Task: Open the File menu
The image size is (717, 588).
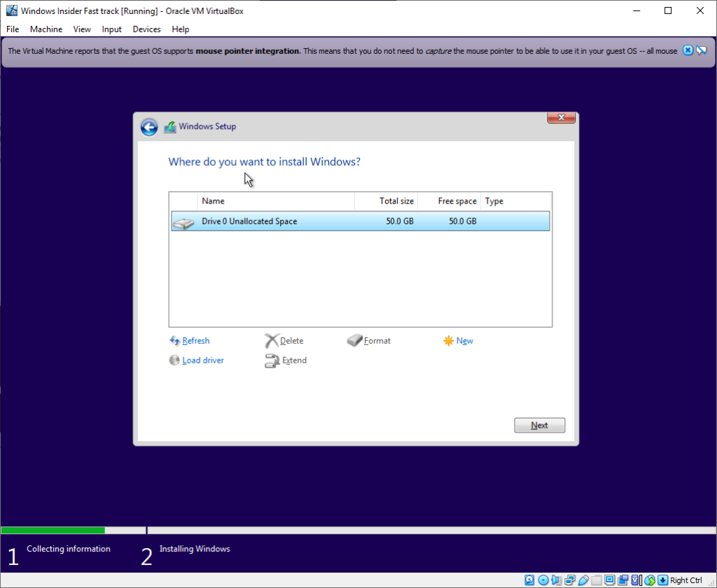Action: point(13,29)
